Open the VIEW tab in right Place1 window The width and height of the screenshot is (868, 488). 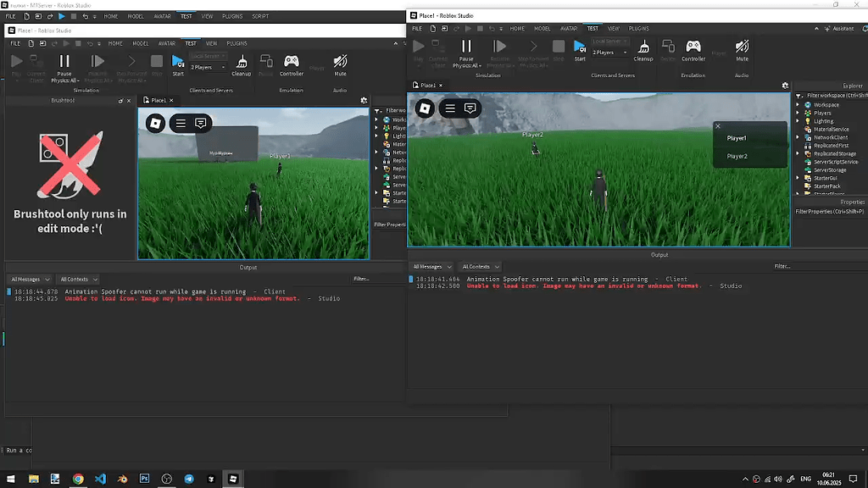point(614,29)
